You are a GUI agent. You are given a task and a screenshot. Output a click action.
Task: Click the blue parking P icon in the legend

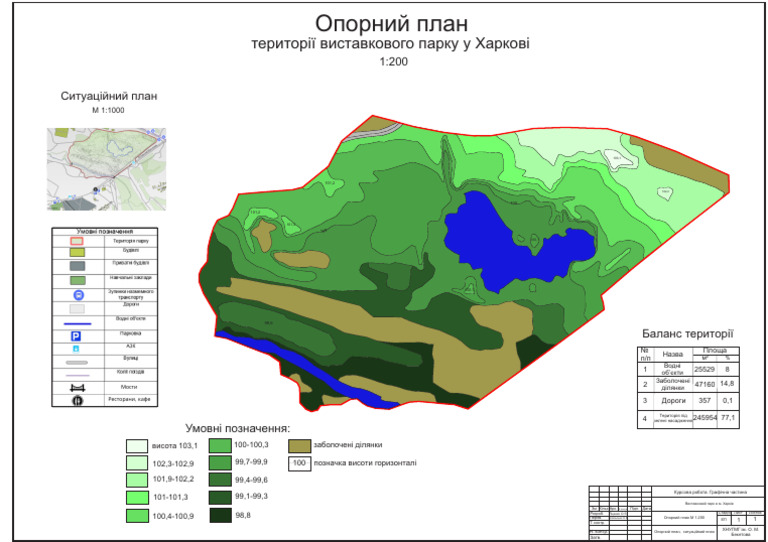(x=76, y=336)
